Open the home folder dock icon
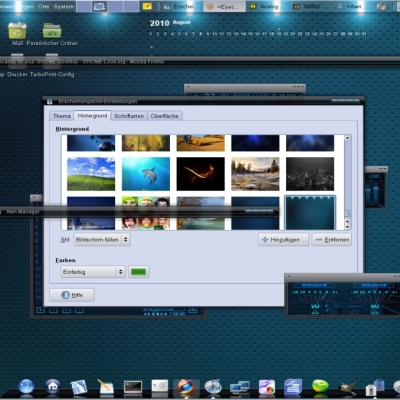400x400 pixels. click(x=53, y=387)
